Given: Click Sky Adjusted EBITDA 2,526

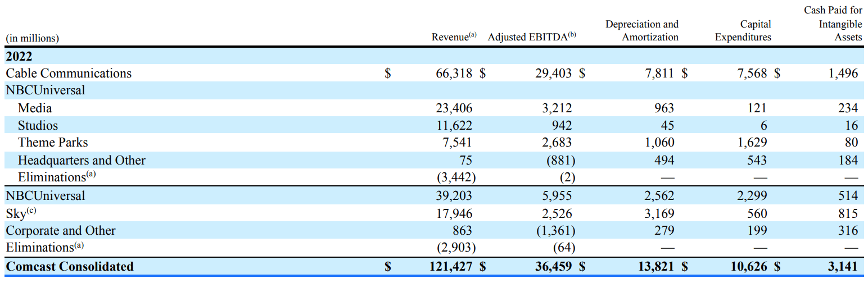Looking at the screenshot, I should [557, 213].
